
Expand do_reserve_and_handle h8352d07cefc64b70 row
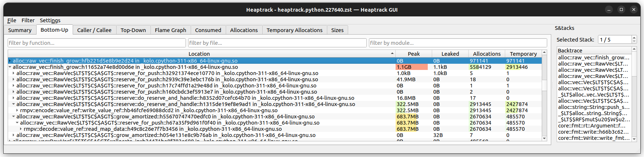(x=14, y=98)
